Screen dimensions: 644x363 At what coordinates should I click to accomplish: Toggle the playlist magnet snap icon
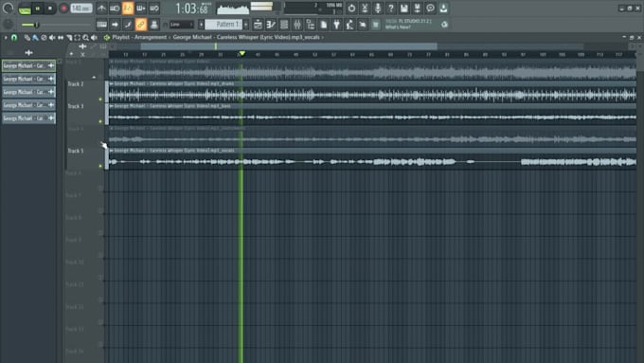[14, 37]
